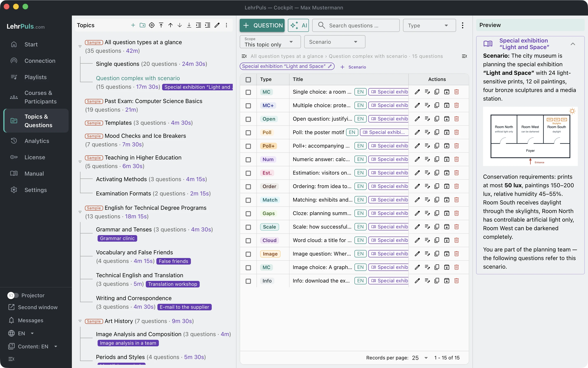Open the Scope This topic only dropdown
This screenshot has height=368, width=588.
click(x=270, y=42)
